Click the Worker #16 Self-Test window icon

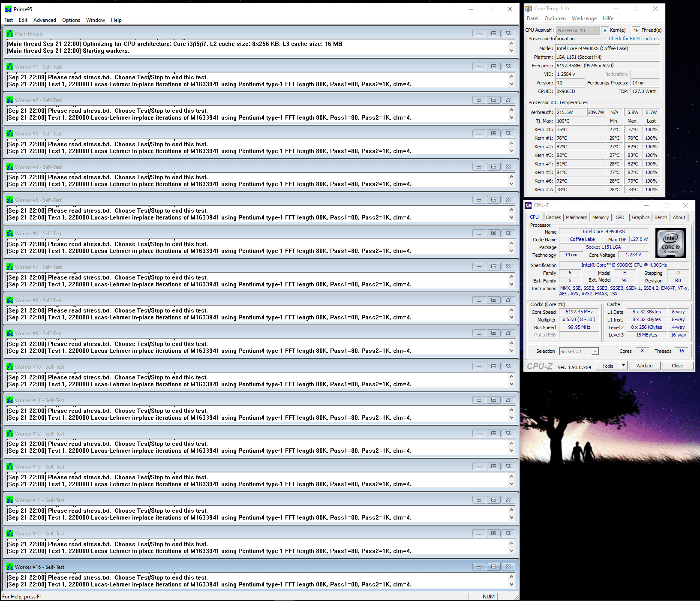(10, 567)
